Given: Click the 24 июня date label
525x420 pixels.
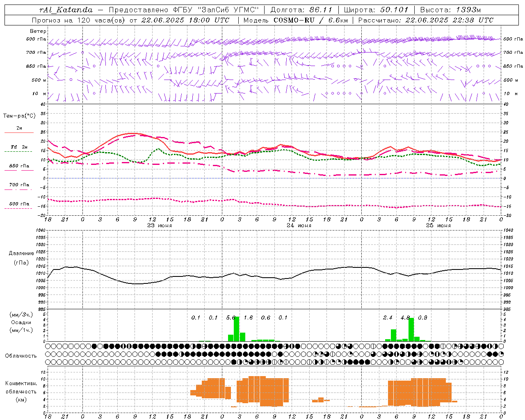Looking at the screenshot, I should tap(299, 226).
